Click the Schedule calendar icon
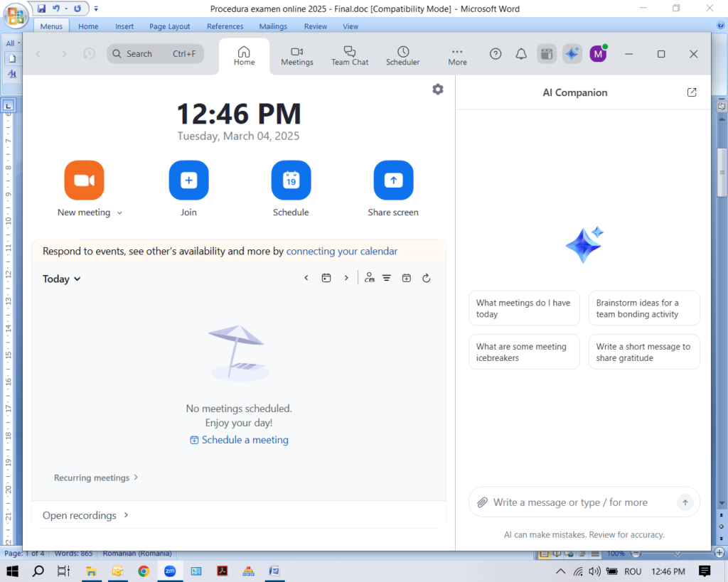This screenshot has height=582, width=728. click(x=291, y=180)
